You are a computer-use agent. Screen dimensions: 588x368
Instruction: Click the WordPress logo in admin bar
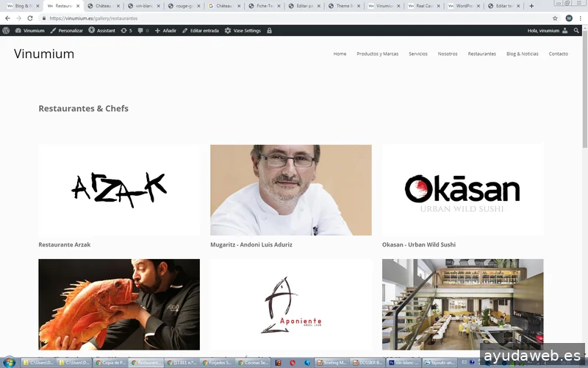click(7, 31)
